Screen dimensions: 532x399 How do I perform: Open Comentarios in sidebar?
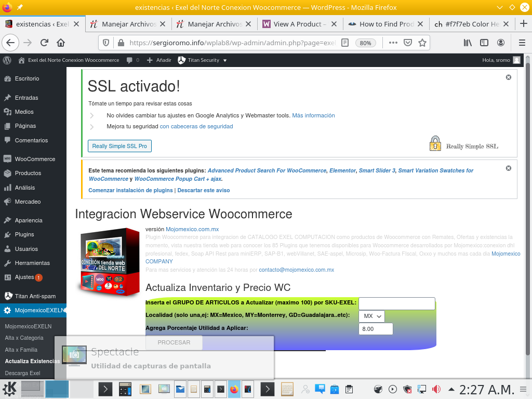pyautogui.click(x=31, y=140)
